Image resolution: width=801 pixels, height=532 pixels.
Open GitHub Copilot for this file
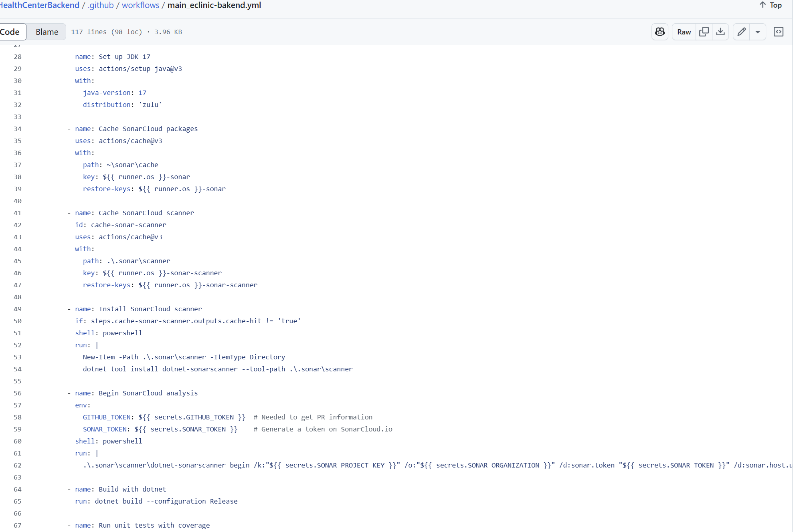click(x=660, y=32)
